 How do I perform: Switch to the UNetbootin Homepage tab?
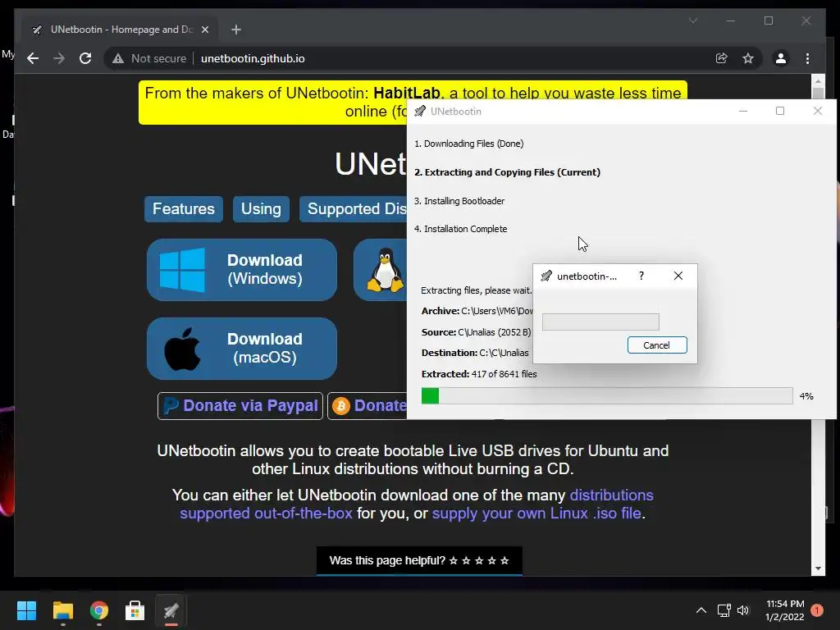point(121,30)
